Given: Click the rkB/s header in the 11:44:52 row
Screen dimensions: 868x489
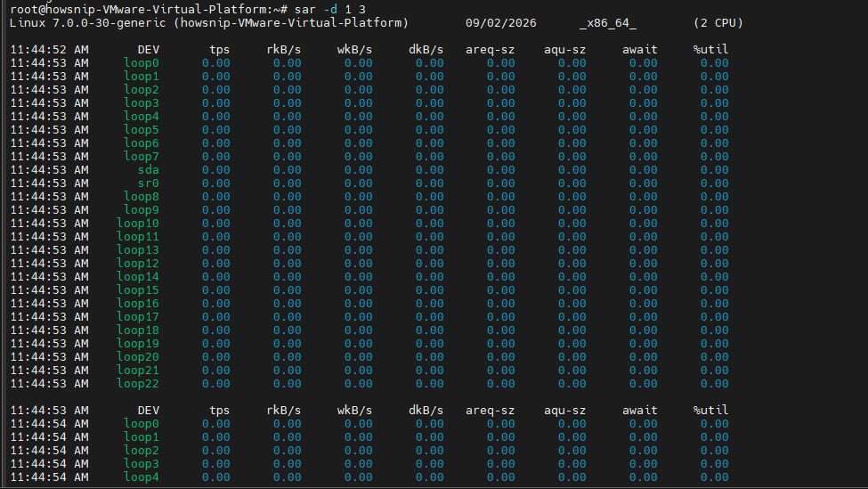Looking at the screenshot, I should 283,49.
